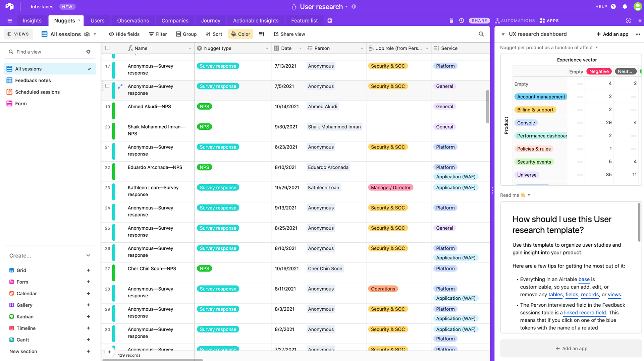Collapse the UX research dashboard triangle
The image size is (644, 361).
click(503, 34)
